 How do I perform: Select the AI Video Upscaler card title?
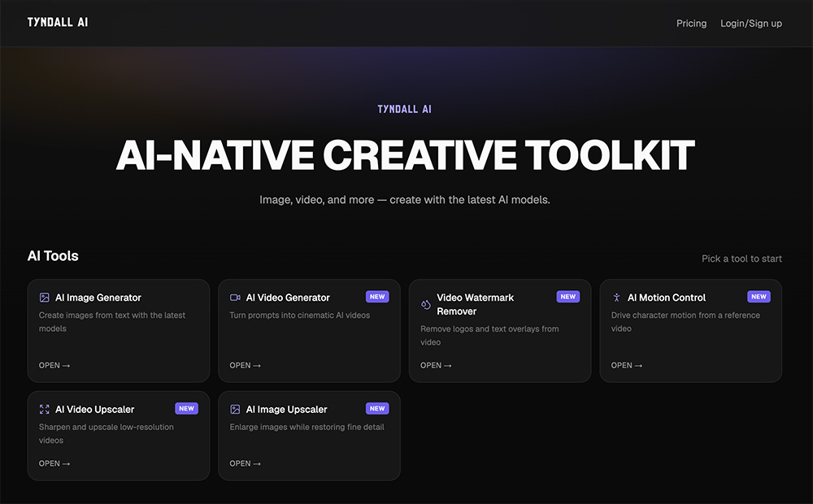95,410
